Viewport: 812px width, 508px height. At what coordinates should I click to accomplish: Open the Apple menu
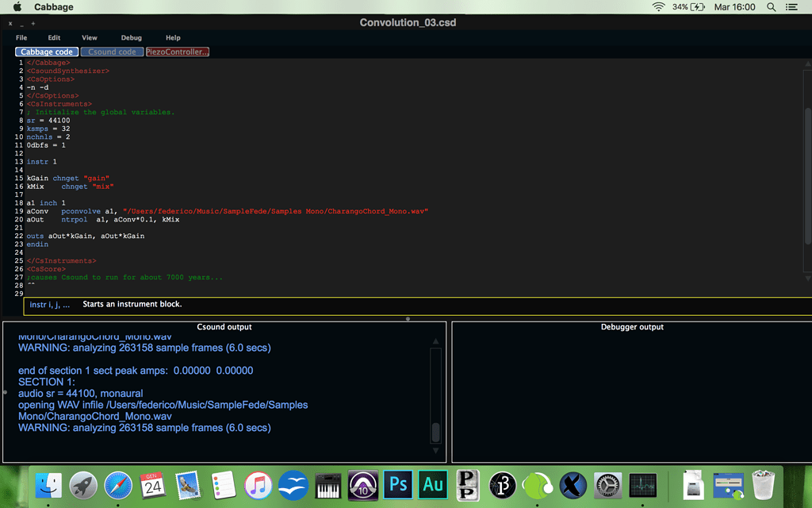(17, 6)
